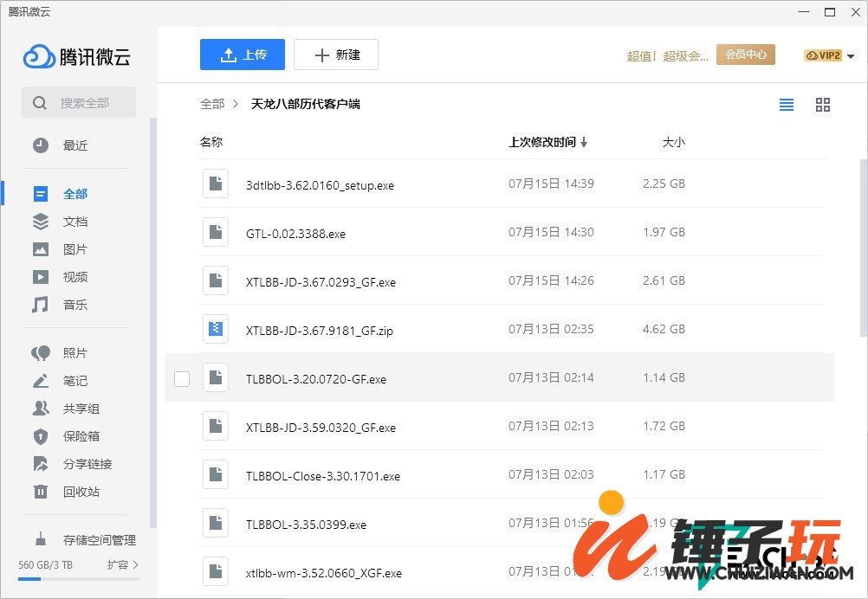Click the 新建 new button
Viewport: 868px width, 599px height.
tap(336, 55)
